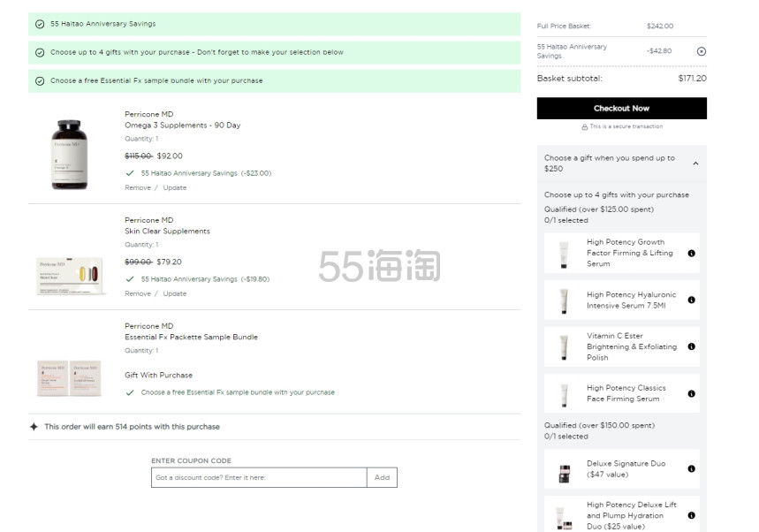The width and height of the screenshot is (759, 532).
Task: Select the High Potency Deluxe Lift Duo gift
Action: click(x=621, y=514)
